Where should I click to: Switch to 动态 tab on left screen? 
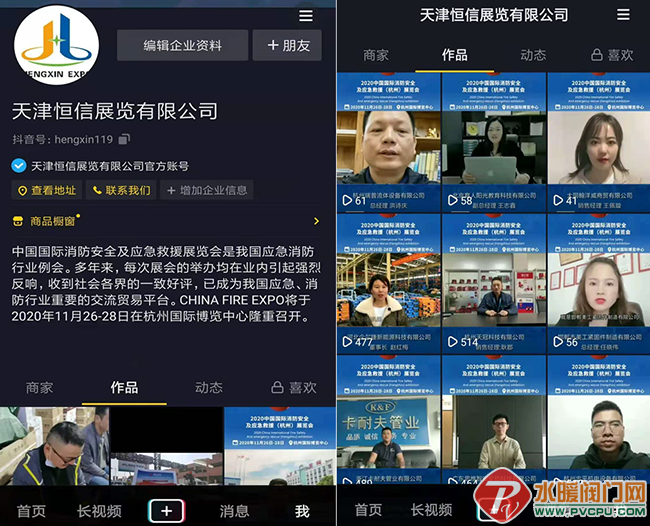click(x=209, y=388)
